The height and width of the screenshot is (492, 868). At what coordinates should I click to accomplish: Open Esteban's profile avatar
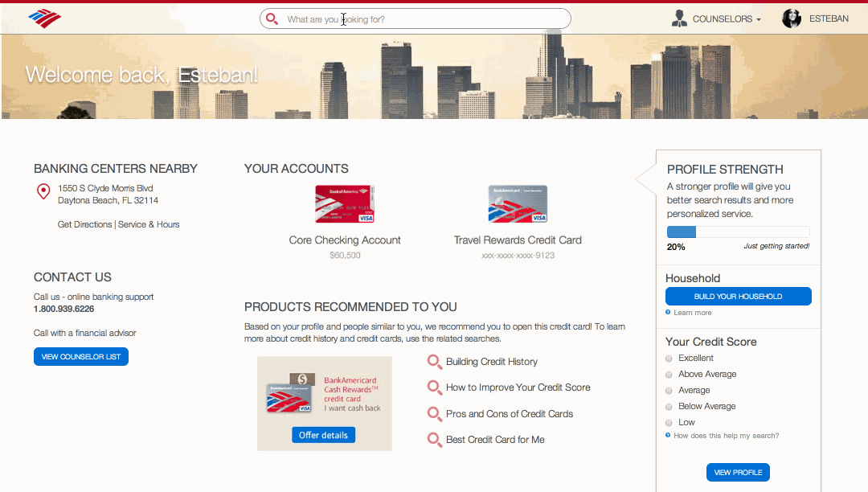(792, 18)
